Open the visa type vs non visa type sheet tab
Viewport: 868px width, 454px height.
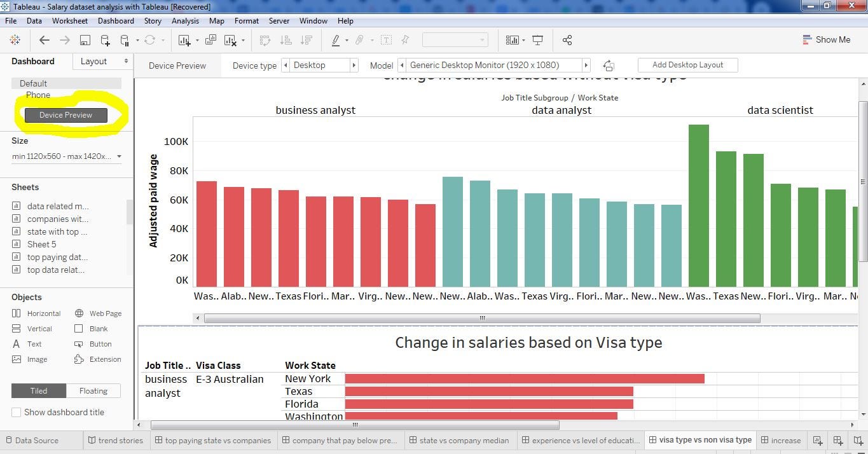[x=700, y=439]
